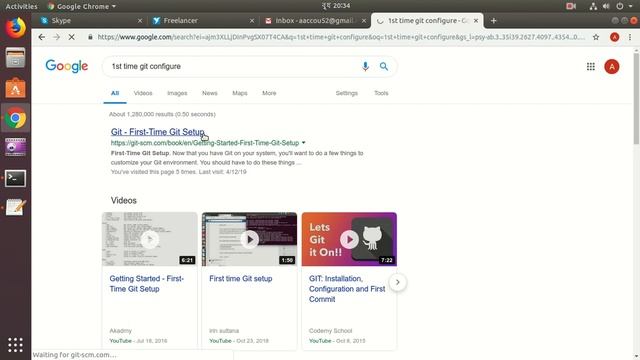The width and height of the screenshot is (640, 360).
Task: Play the 1:50 video thumbnail
Action: coord(249,239)
